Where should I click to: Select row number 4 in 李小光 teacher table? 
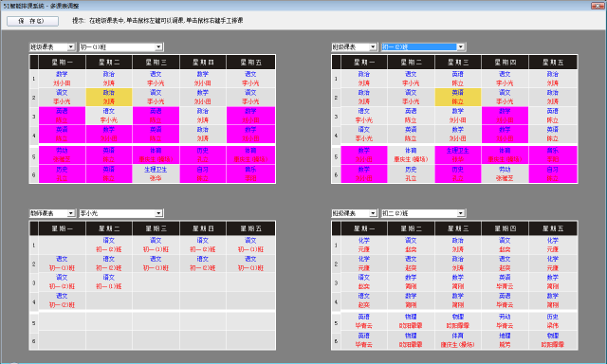(34, 301)
